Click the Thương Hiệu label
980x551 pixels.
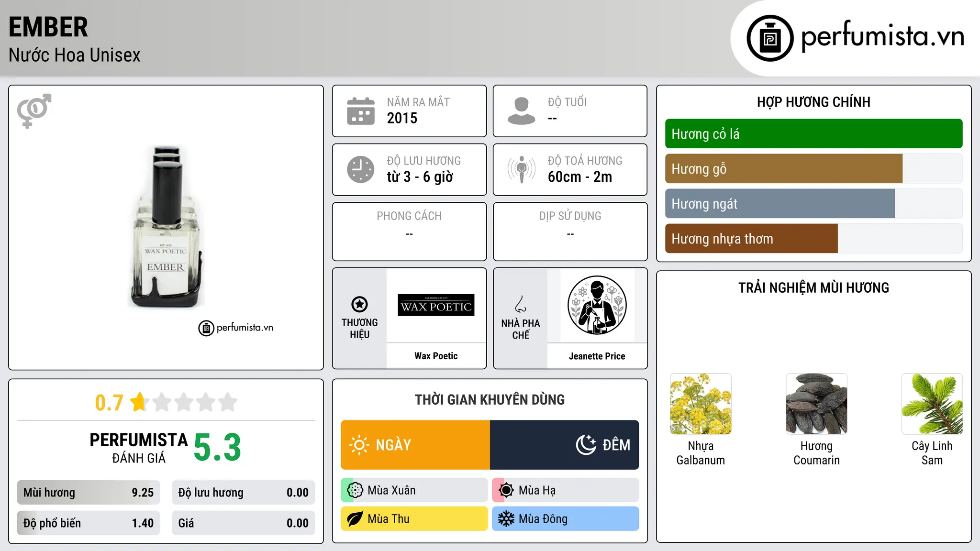click(359, 329)
